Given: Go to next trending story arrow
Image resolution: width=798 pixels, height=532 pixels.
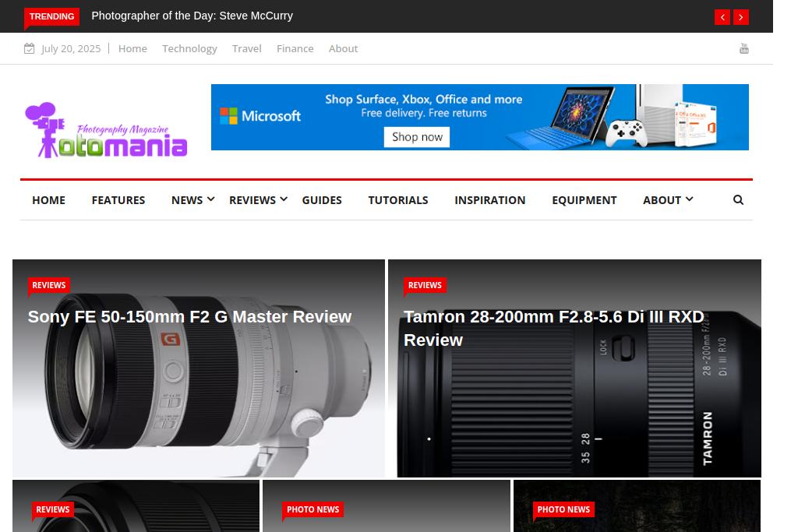Looking at the screenshot, I should coord(741,17).
